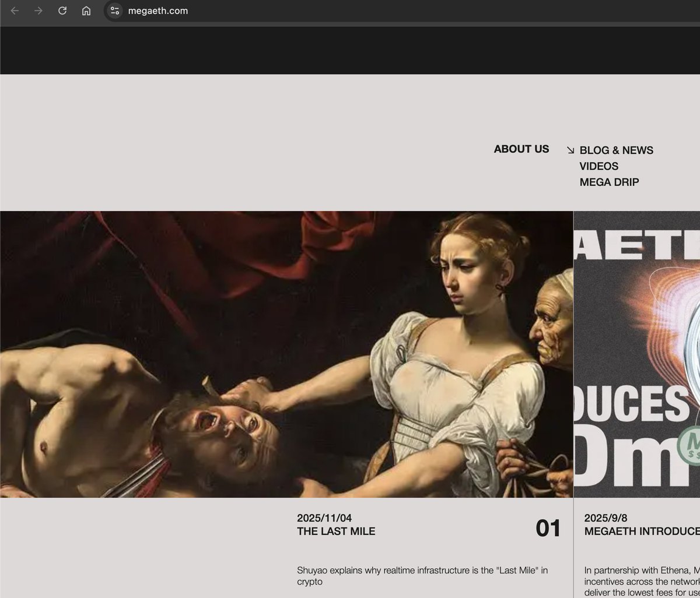The image size is (700, 598).
Task: Open the VIDEOS section
Action: pos(598,166)
